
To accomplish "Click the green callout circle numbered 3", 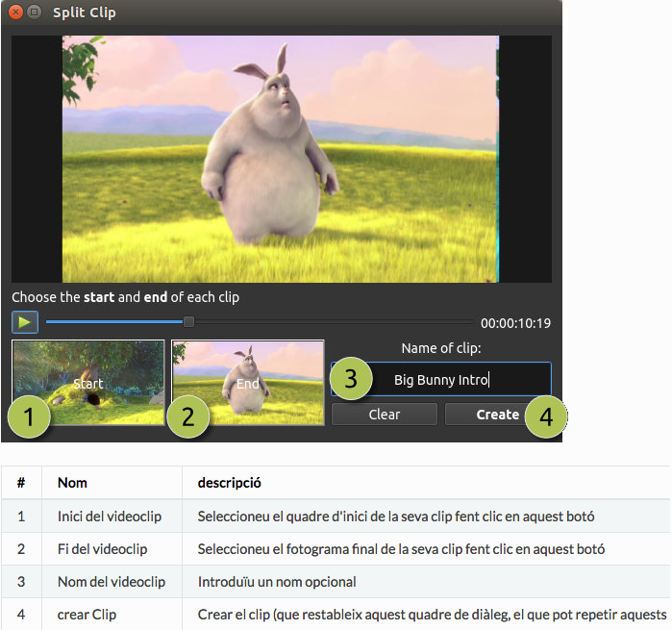I will pos(351,378).
